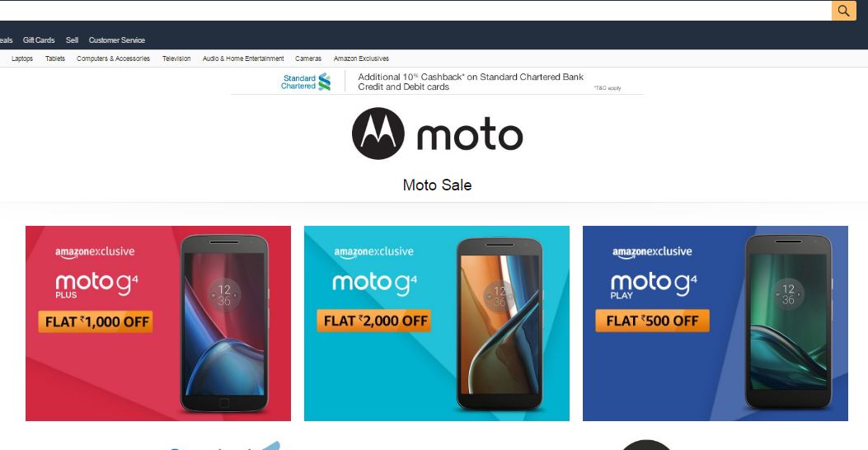Open Amazon Exclusives category
868x450 pixels.
[362, 59]
